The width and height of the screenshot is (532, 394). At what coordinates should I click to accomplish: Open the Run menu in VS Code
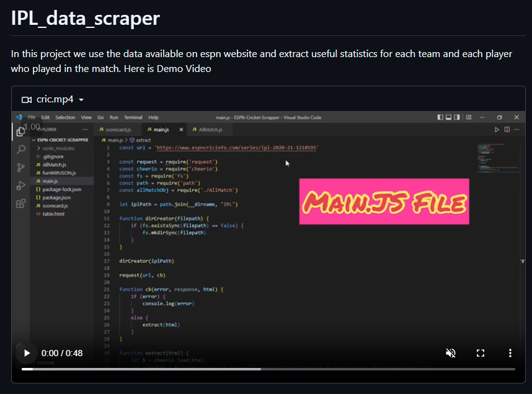pyautogui.click(x=113, y=117)
